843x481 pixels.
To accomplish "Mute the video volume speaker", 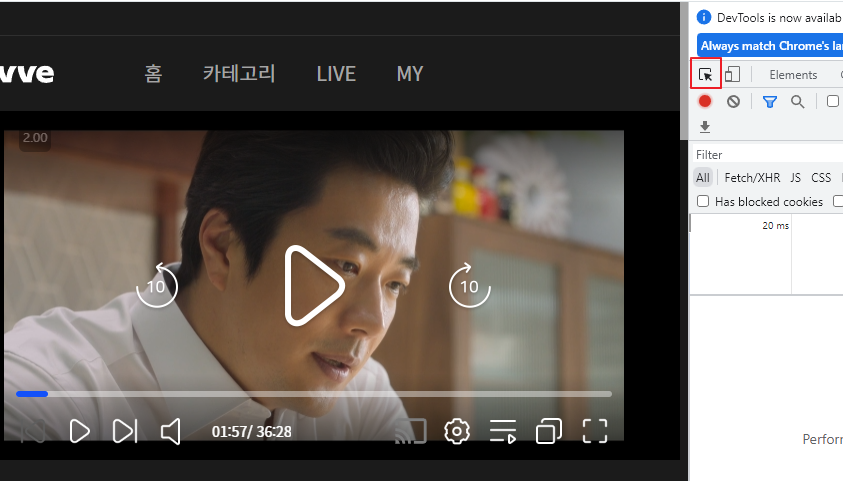I will click(x=170, y=431).
